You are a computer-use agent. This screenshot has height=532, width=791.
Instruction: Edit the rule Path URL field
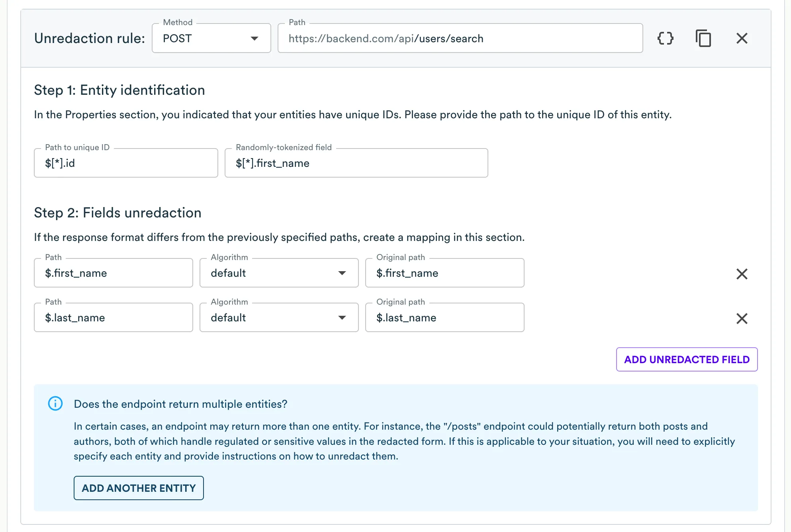(x=460, y=38)
